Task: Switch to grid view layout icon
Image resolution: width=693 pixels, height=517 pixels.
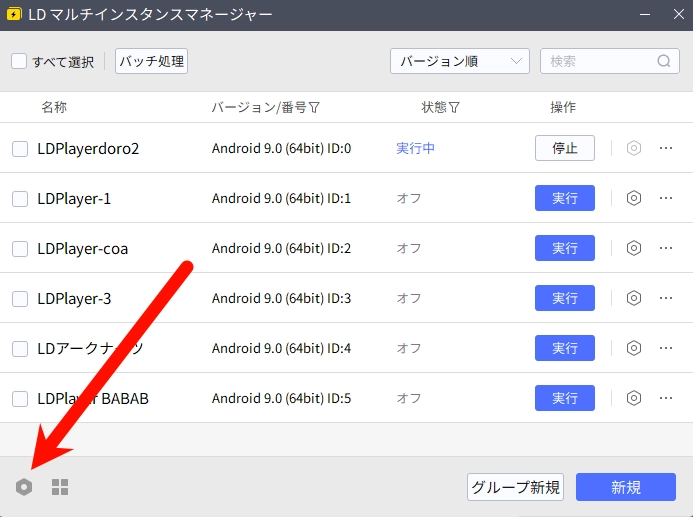Action: (x=60, y=487)
